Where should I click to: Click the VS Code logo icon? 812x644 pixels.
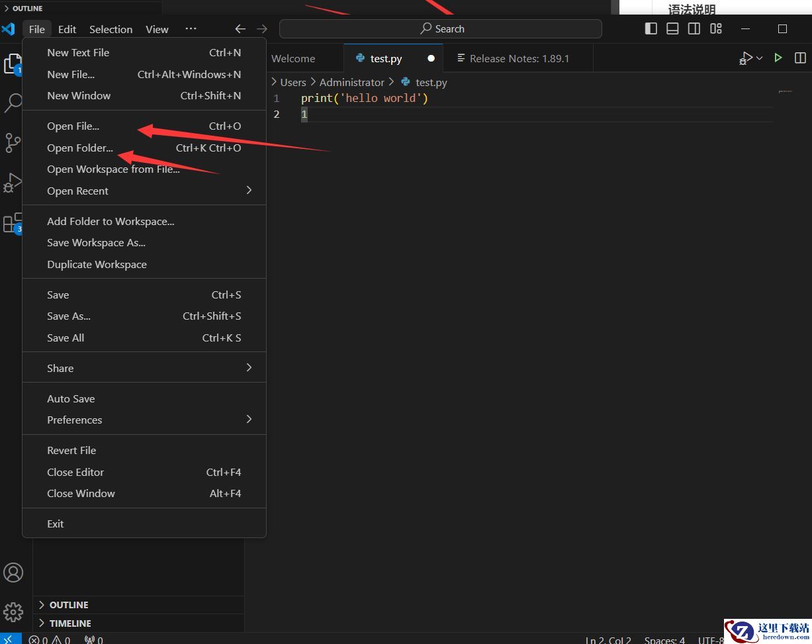pos(9,29)
